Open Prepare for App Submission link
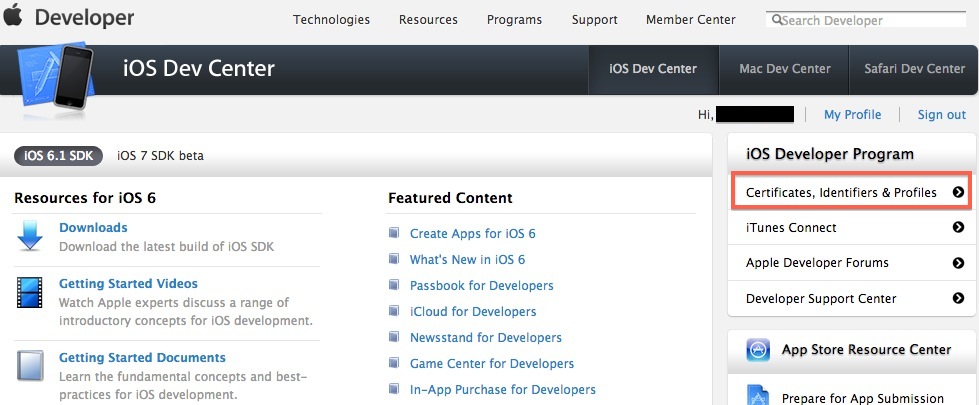 [862, 398]
